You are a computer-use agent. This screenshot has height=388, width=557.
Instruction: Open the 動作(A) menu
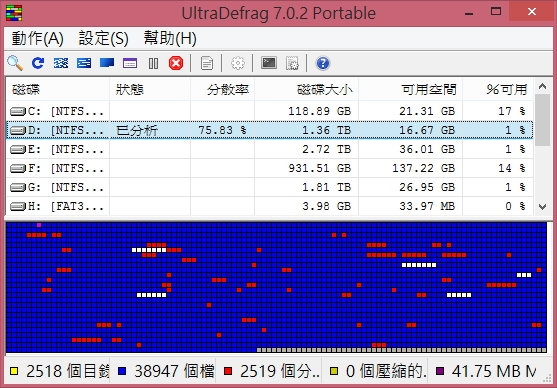(37, 38)
